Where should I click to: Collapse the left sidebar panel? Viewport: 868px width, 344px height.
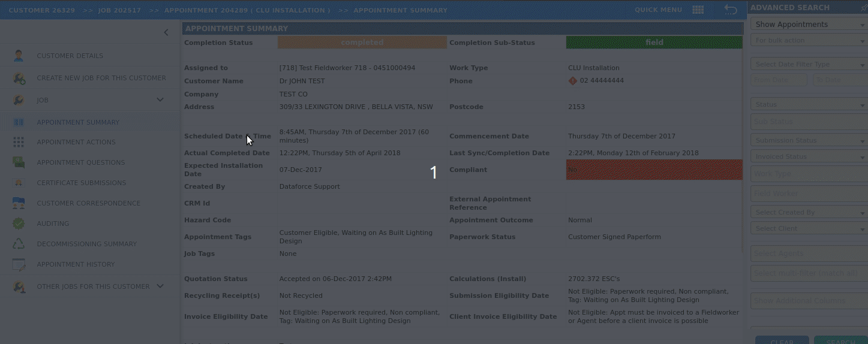pos(166,33)
